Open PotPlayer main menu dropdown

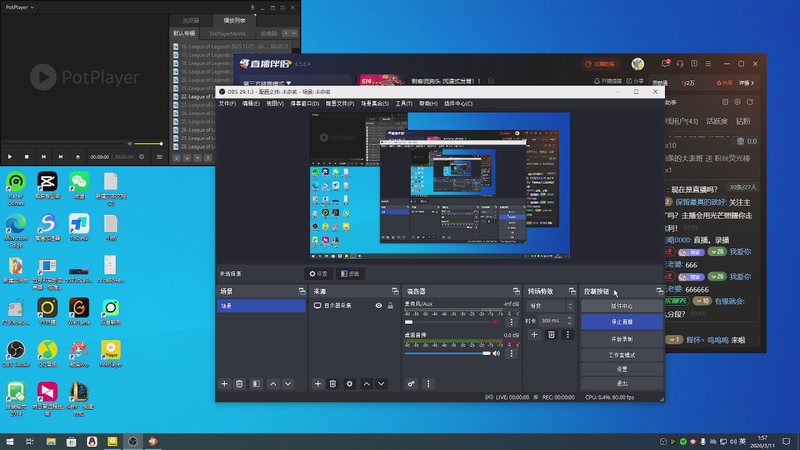[19, 7]
